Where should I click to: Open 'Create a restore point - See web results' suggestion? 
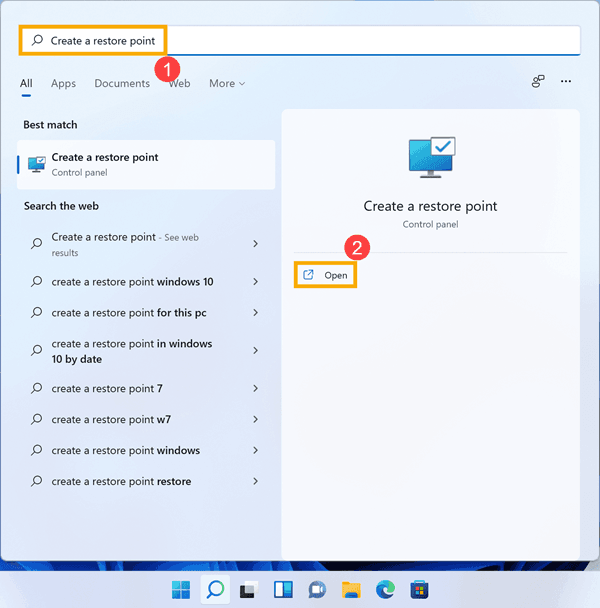coord(125,244)
